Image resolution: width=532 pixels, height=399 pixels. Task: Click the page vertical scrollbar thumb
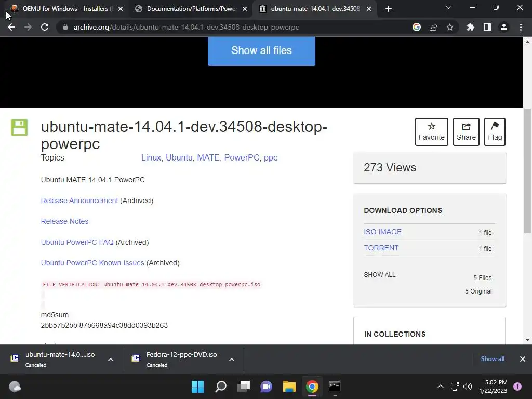pyautogui.click(x=527, y=171)
